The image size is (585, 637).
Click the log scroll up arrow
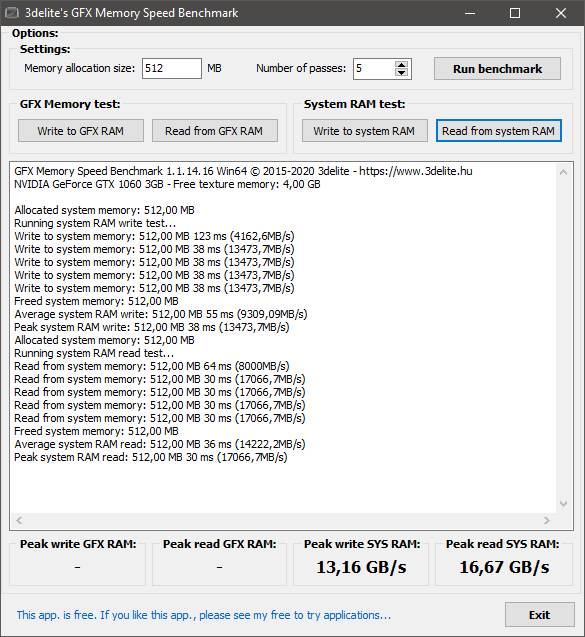click(563, 172)
